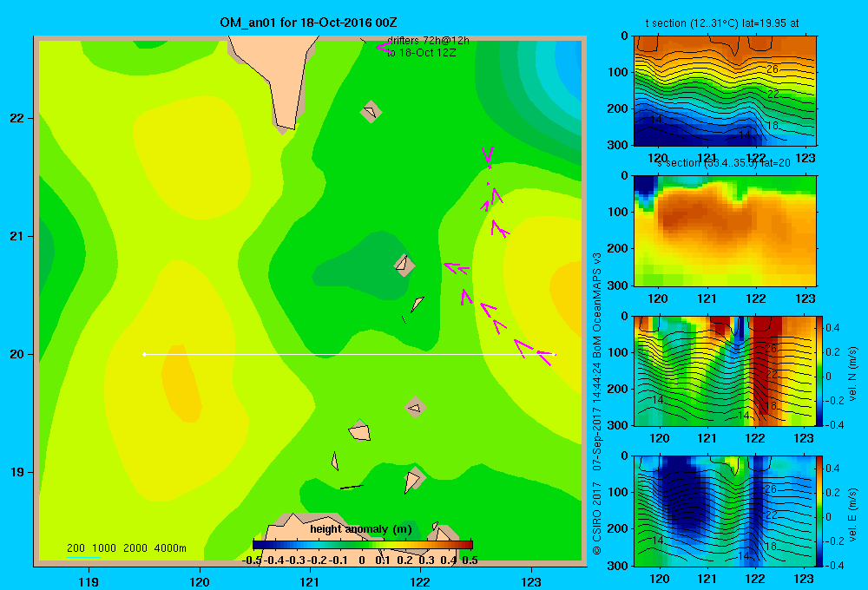Click the '0' tick on height anomaly colorbar

[x=362, y=560]
